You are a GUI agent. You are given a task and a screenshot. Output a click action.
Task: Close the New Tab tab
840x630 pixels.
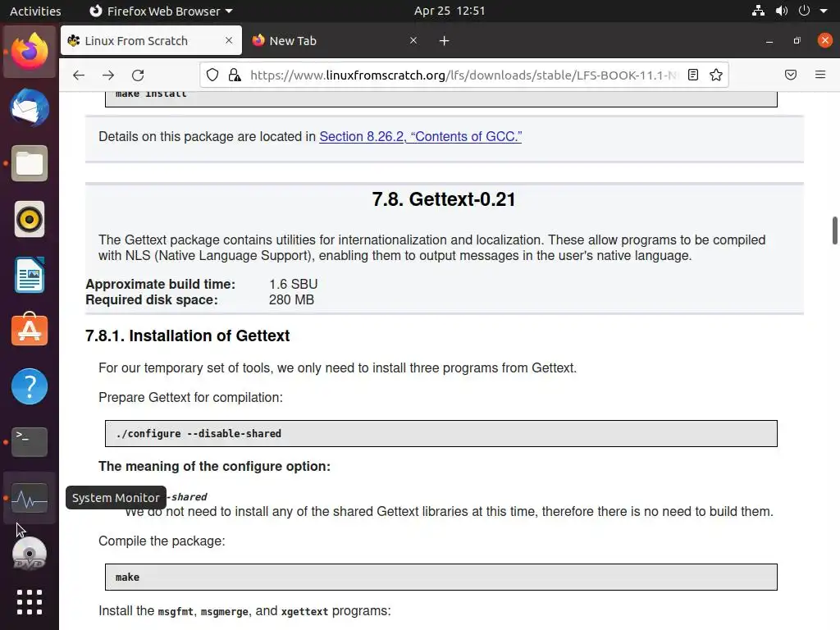(413, 41)
